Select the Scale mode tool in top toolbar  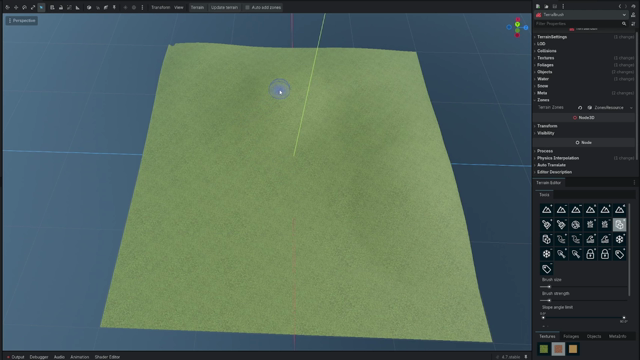coord(33,7)
